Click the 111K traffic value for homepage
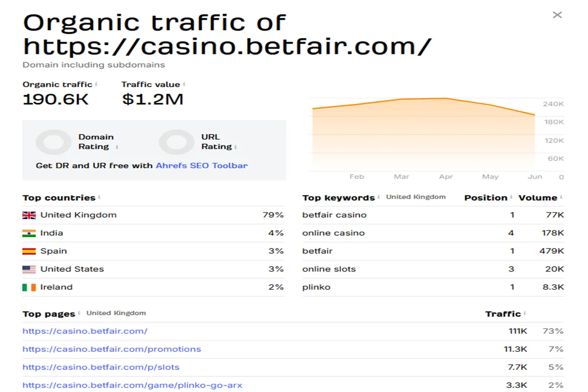 (518, 331)
